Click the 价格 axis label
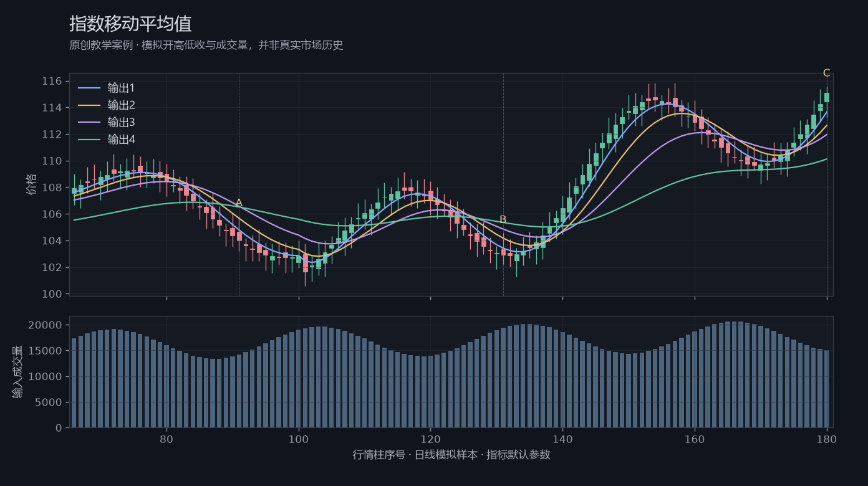 point(31,184)
